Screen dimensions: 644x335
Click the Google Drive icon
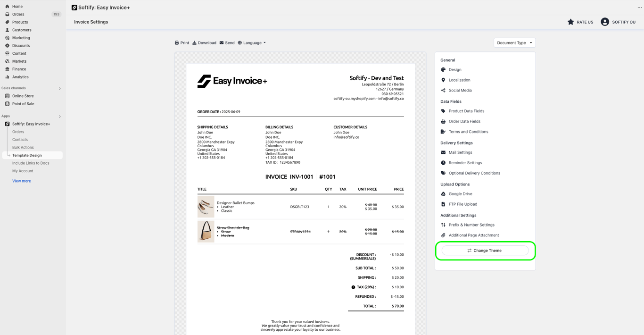coord(443,194)
